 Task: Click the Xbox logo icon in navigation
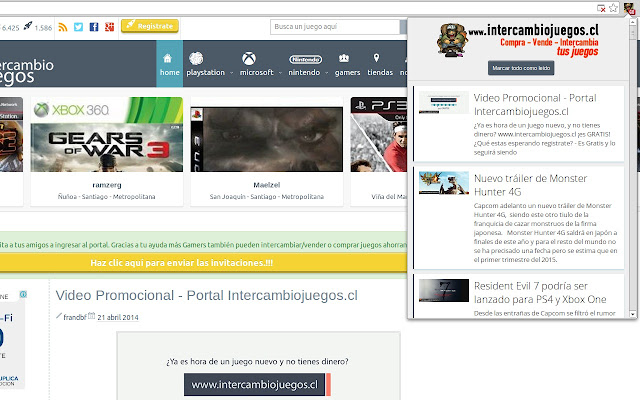[249, 58]
